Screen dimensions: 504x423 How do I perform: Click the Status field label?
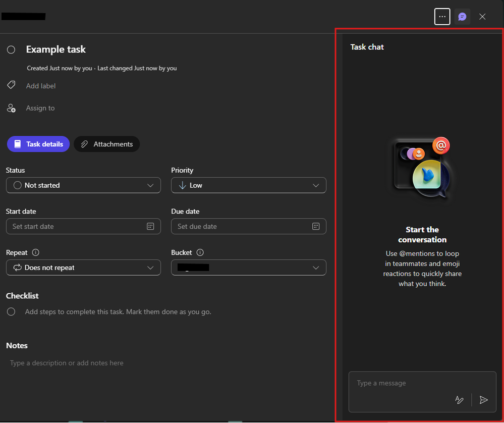[x=15, y=170]
